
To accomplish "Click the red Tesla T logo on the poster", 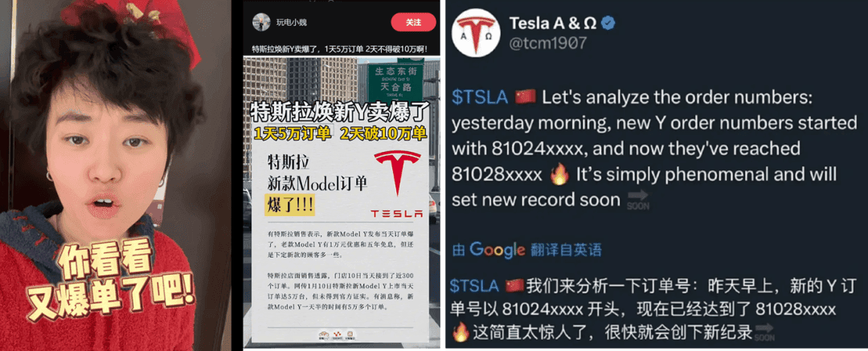I will tap(397, 172).
